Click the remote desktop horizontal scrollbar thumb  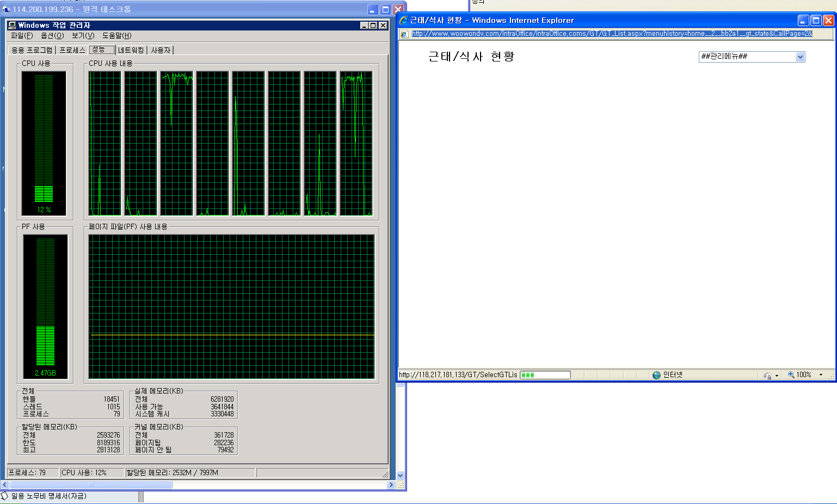click(91, 484)
